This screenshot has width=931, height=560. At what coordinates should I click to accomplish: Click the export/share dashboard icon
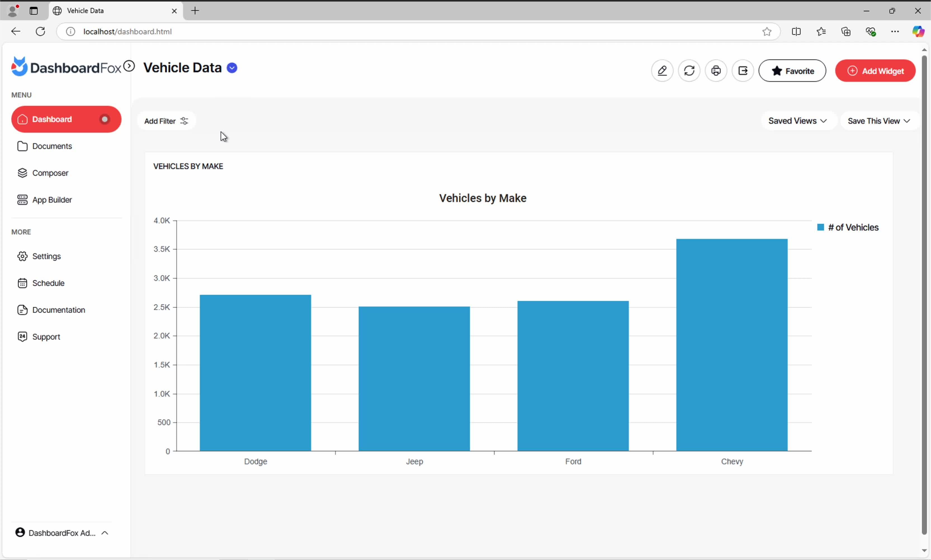[x=743, y=71]
